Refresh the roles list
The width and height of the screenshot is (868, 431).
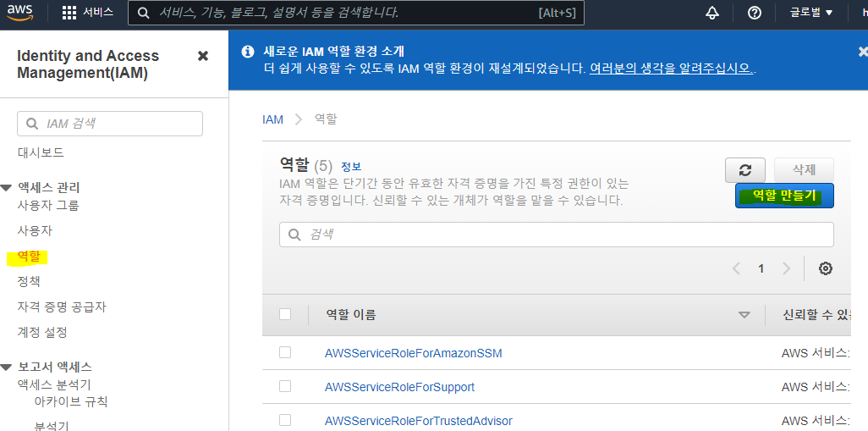tap(745, 170)
